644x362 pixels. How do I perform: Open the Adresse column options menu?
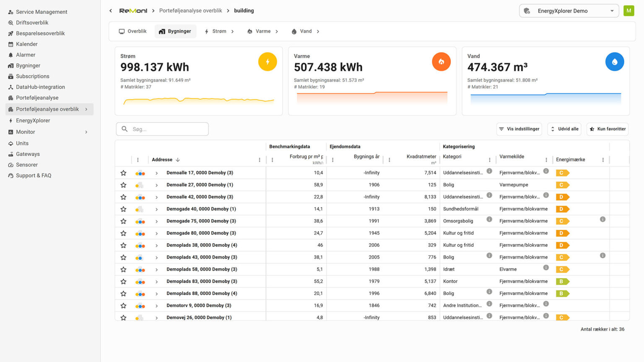pyautogui.click(x=260, y=160)
